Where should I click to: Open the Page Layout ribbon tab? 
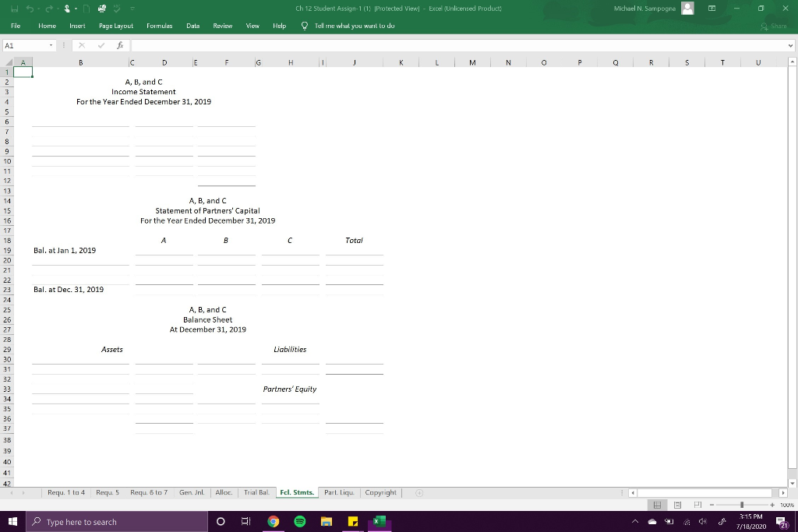coord(116,26)
